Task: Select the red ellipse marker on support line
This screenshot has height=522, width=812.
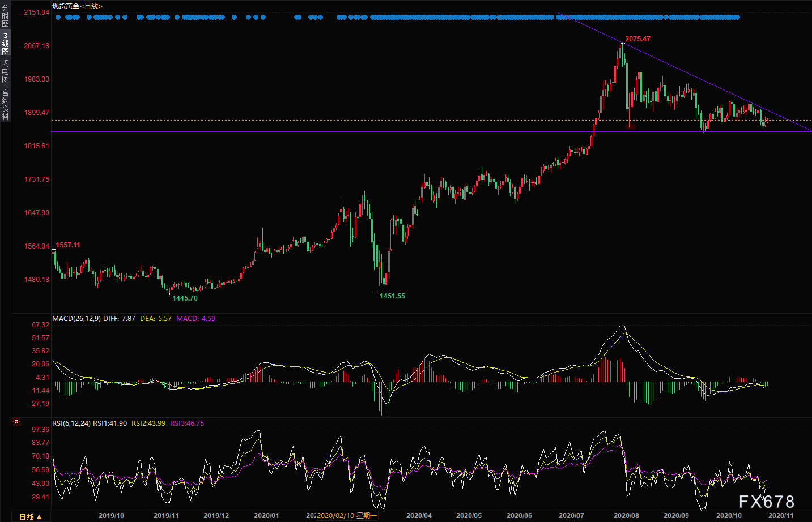Action: pyautogui.click(x=630, y=127)
